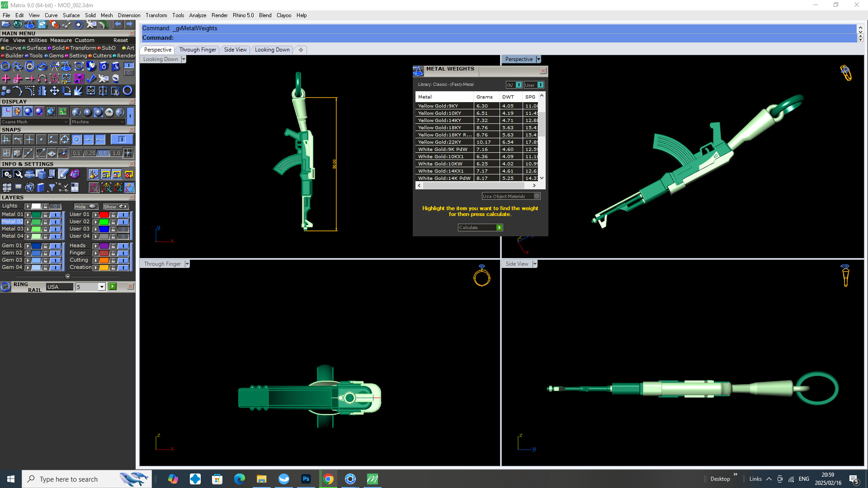Select the four-arrow move tool icon
This screenshot has width=868, height=488.
pos(54,91)
